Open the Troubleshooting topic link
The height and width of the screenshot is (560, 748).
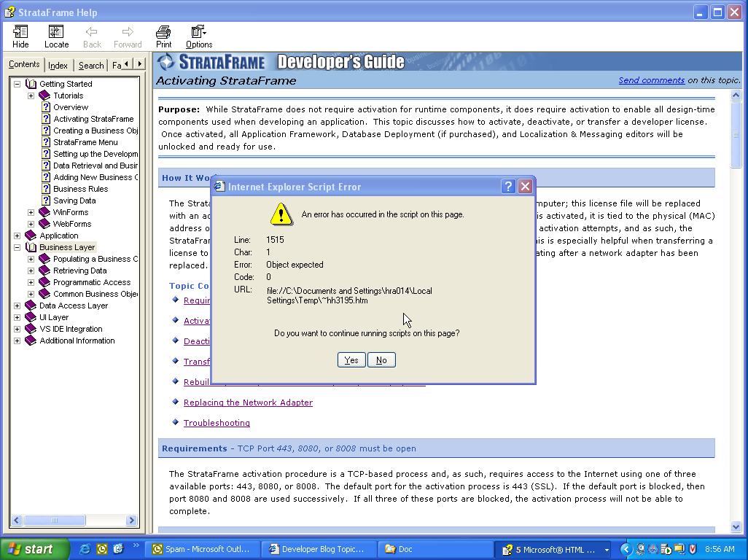(217, 423)
